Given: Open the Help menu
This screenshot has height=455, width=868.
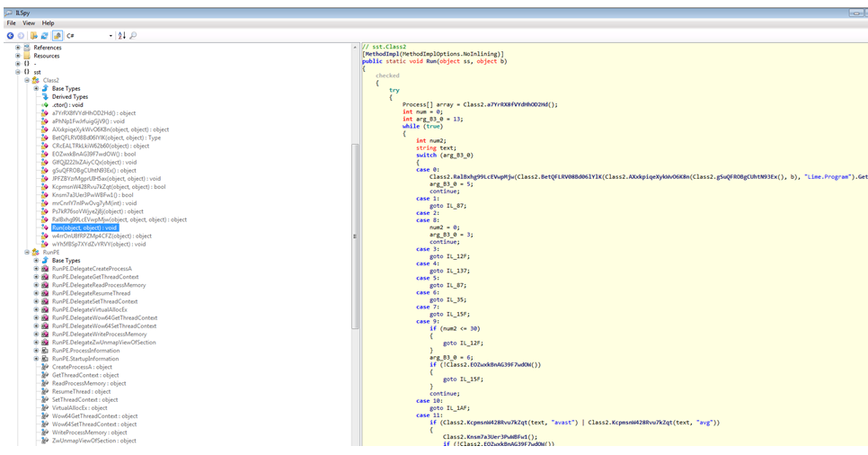Looking at the screenshot, I should pyautogui.click(x=49, y=23).
